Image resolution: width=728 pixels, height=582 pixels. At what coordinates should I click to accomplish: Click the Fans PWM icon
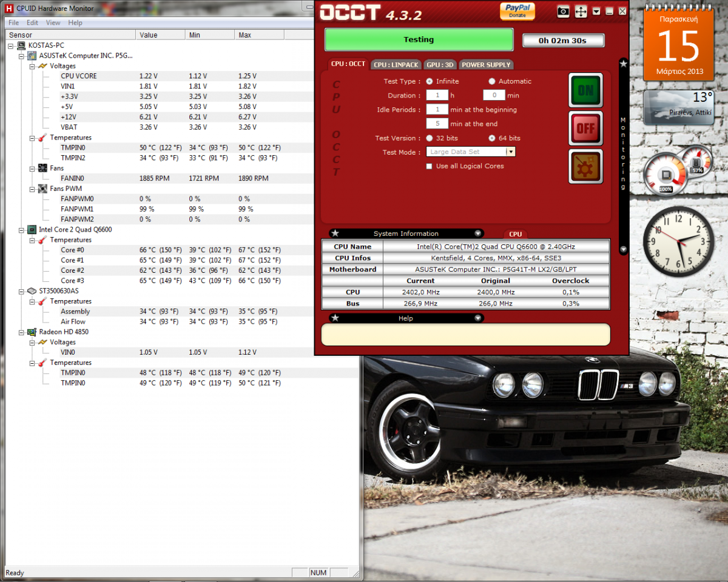[x=42, y=189]
